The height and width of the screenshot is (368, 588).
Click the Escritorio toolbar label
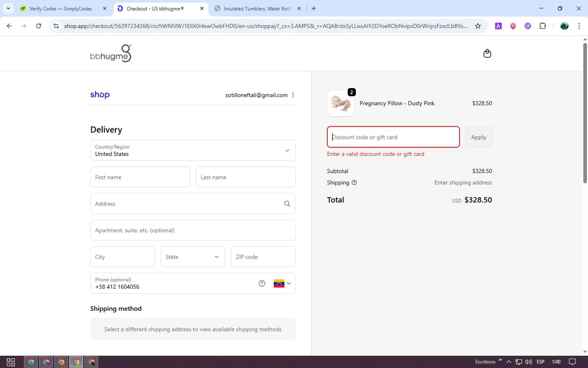coord(485,362)
